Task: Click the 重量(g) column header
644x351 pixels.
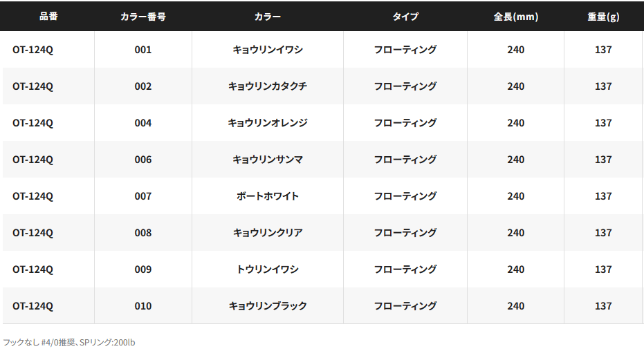Action: (x=603, y=17)
